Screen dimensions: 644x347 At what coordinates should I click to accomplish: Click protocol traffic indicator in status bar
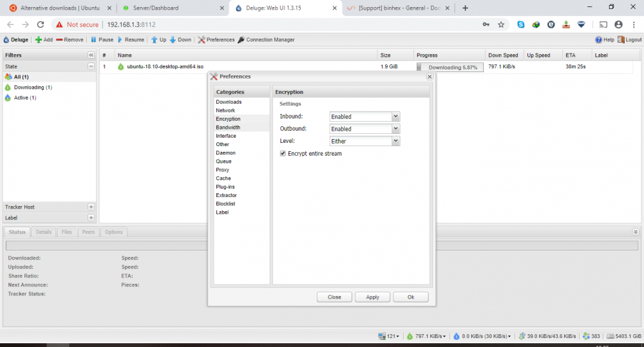(x=547, y=336)
